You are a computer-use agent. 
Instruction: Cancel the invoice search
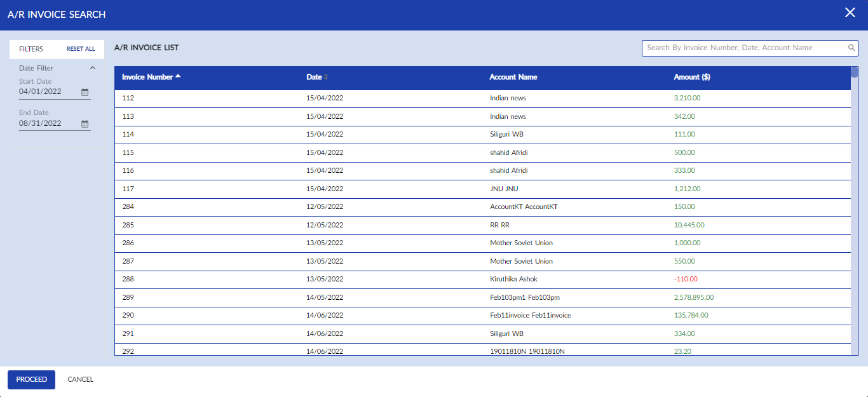[80, 379]
